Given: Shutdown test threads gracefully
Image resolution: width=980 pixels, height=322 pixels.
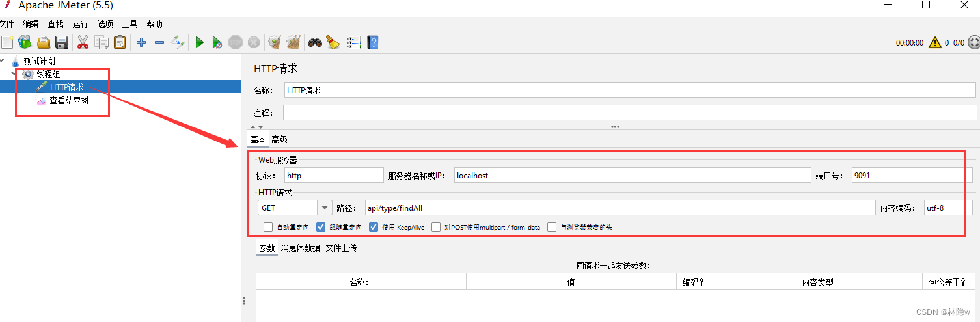Looking at the screenshot, I should point(254,42).
